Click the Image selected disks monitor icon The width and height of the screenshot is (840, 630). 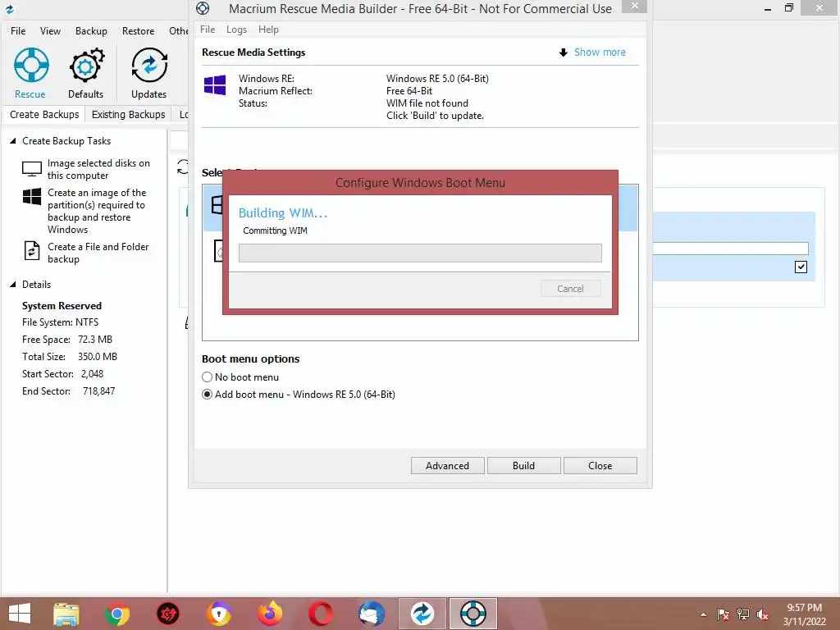32,169
